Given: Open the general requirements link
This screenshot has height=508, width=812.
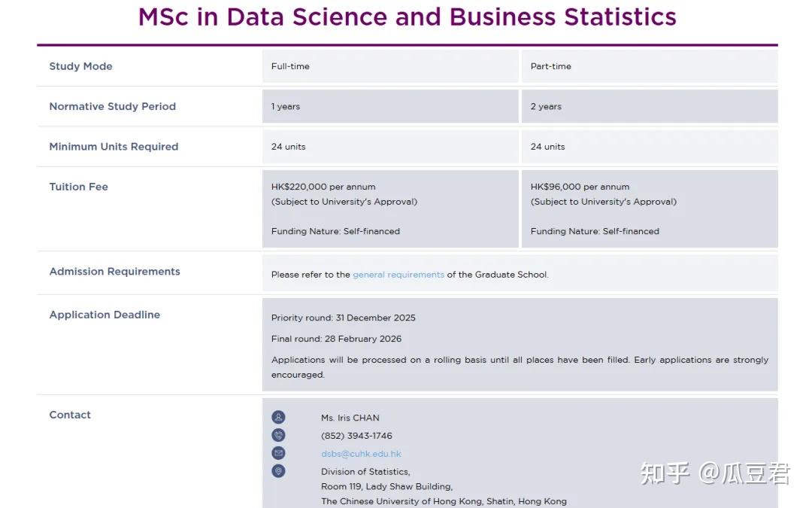Looking at the screenshot, I should [x=398, y=275].
